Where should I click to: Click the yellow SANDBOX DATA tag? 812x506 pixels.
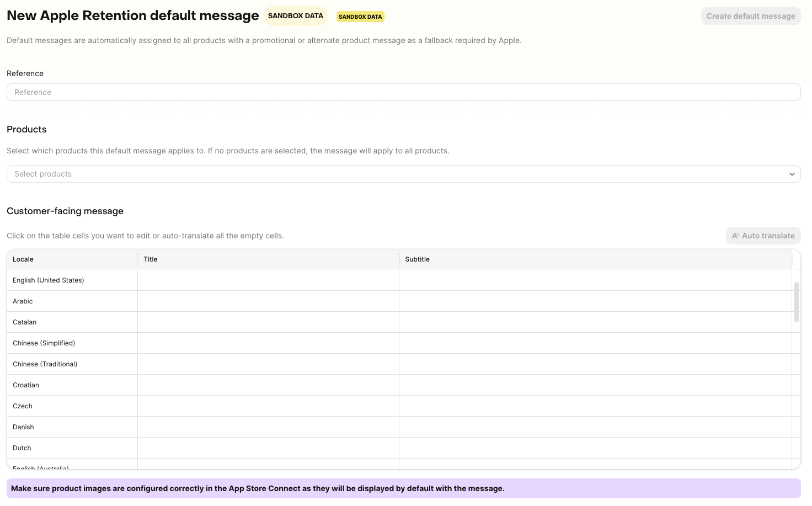pyautogui.click(x=360, y=17)
